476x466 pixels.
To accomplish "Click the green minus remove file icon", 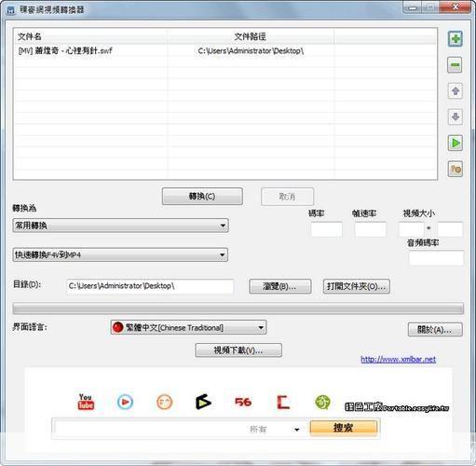I will click(x=456, y=65).
